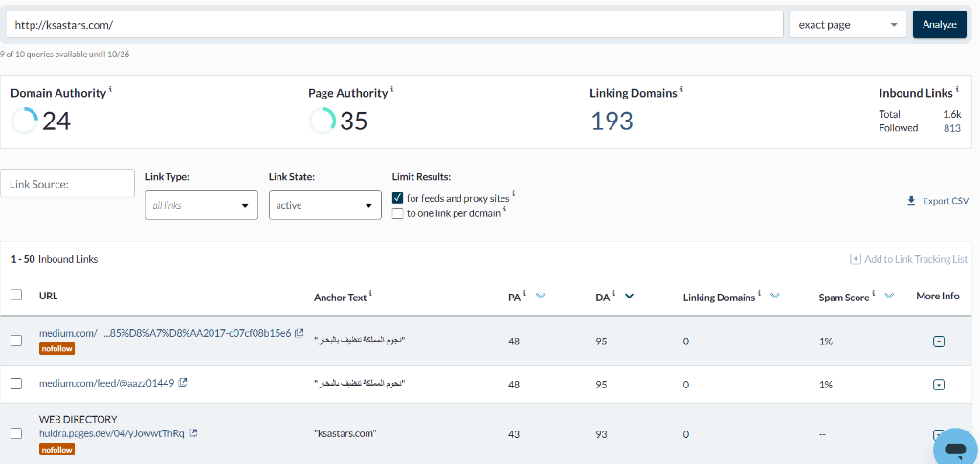Sort by Linking Domains using its arrow

pyautogui.click(x=775, y=296)
